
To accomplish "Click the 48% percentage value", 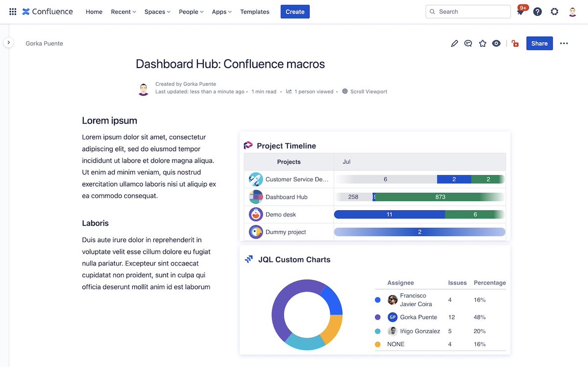I will pos(480,317).
